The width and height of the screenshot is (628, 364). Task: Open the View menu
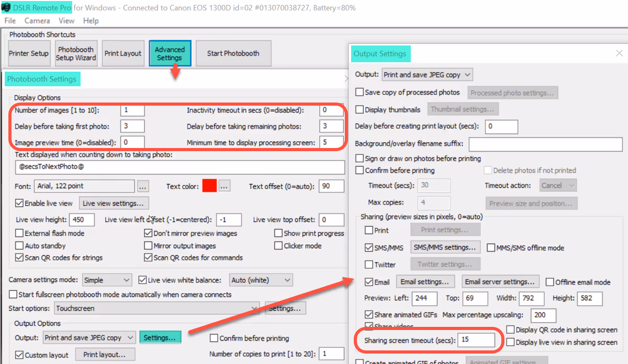click(x=66, y=21)
